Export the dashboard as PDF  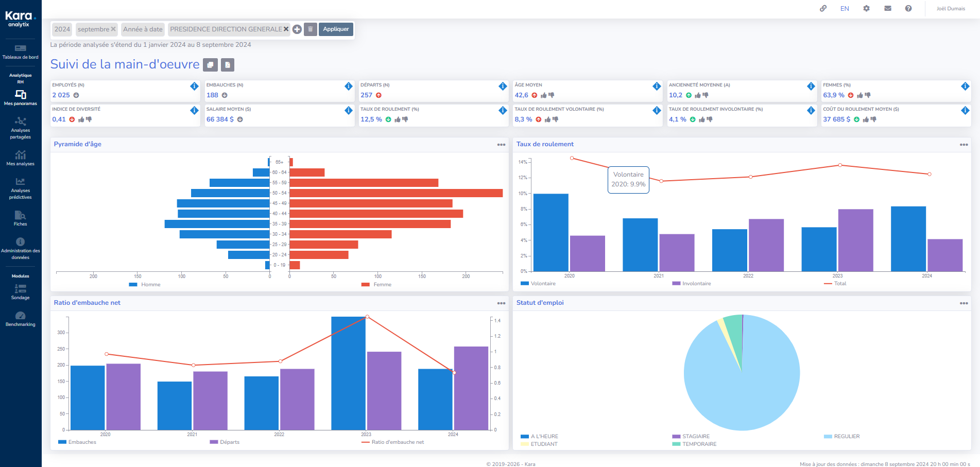228,65
